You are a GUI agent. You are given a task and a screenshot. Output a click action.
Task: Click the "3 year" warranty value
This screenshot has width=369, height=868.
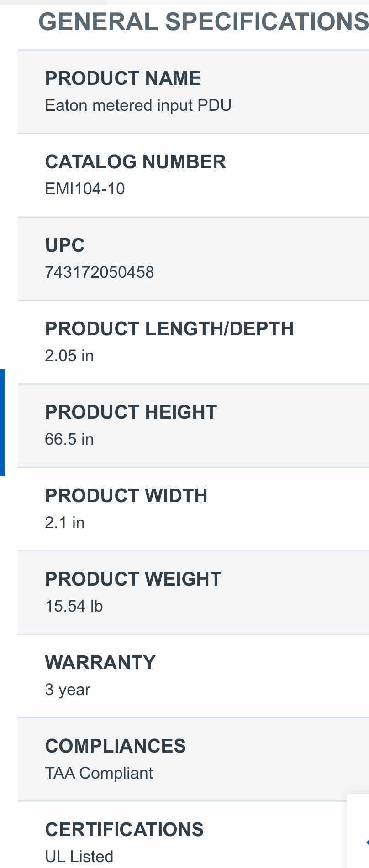[68, 690]
